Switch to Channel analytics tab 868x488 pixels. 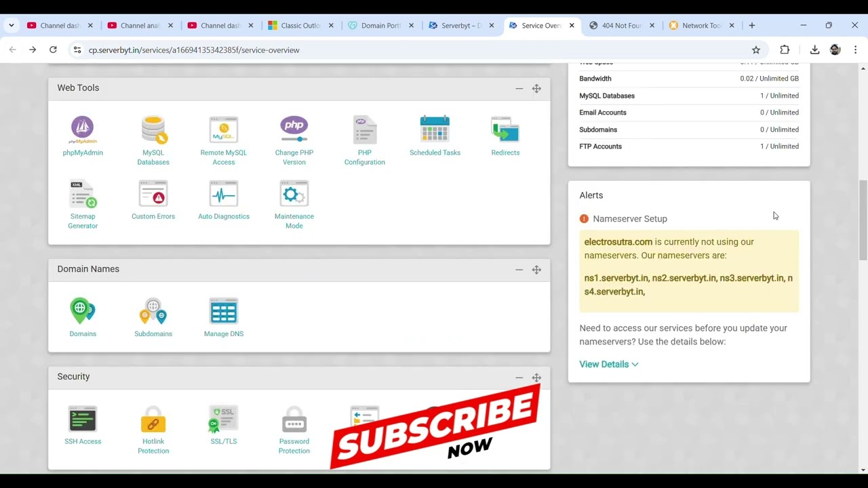tap(134, 26)
